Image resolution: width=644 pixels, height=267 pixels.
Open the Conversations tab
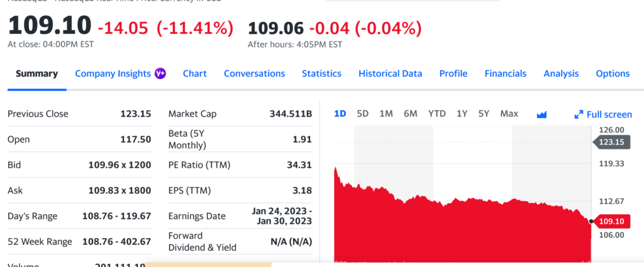pos(254,74)
